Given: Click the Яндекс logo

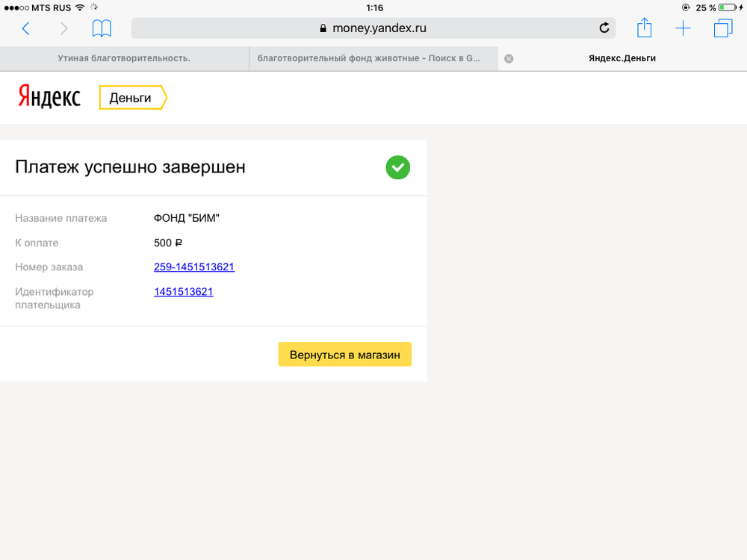Looking at the screenshot, I should pyautogui.click(x=49, y=97).
